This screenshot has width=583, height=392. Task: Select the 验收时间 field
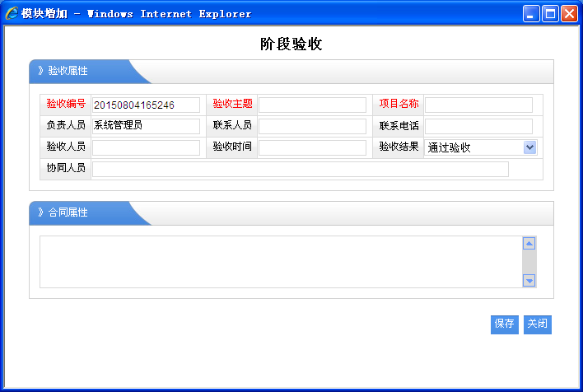coord(312,147)
